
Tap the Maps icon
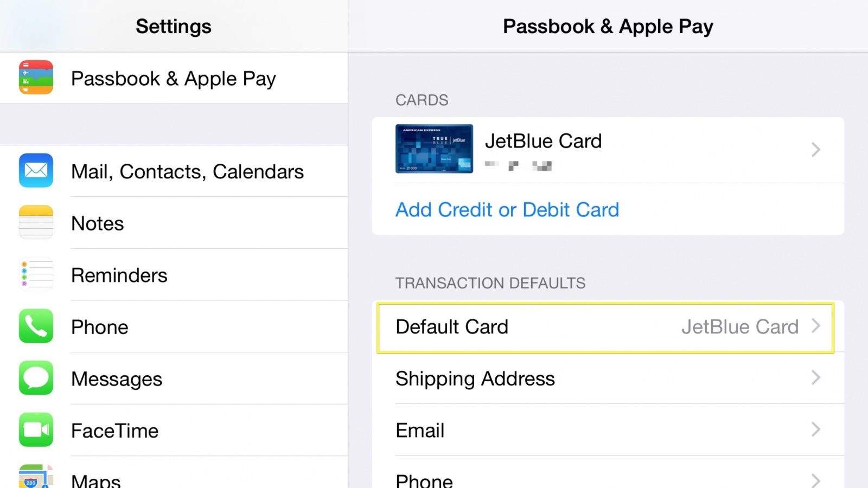point(36,477)
